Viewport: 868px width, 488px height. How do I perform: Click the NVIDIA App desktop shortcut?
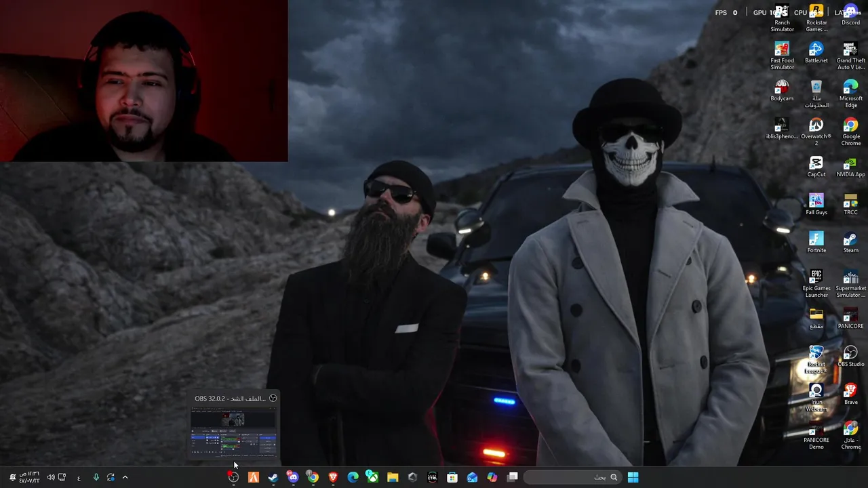[850, 167]
